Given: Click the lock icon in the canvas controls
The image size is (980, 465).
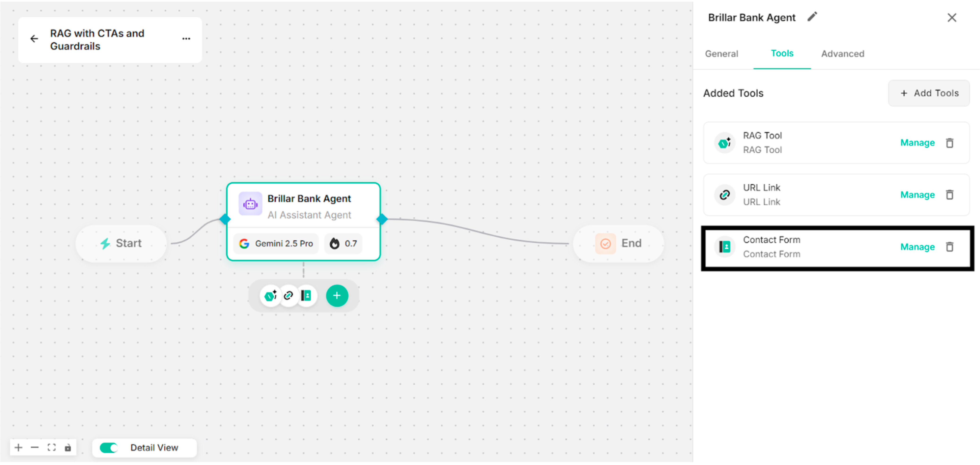Looking at the screenshot, I should coord(68,448).
